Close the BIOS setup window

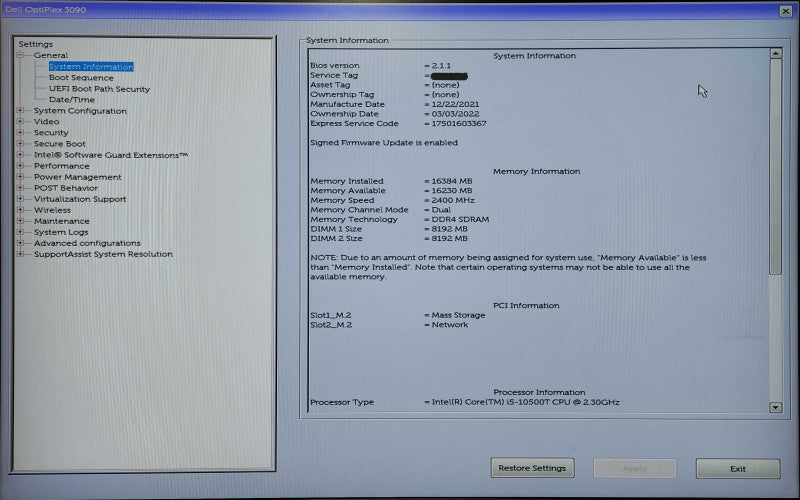pyautogui.click(x=785, y=11)
